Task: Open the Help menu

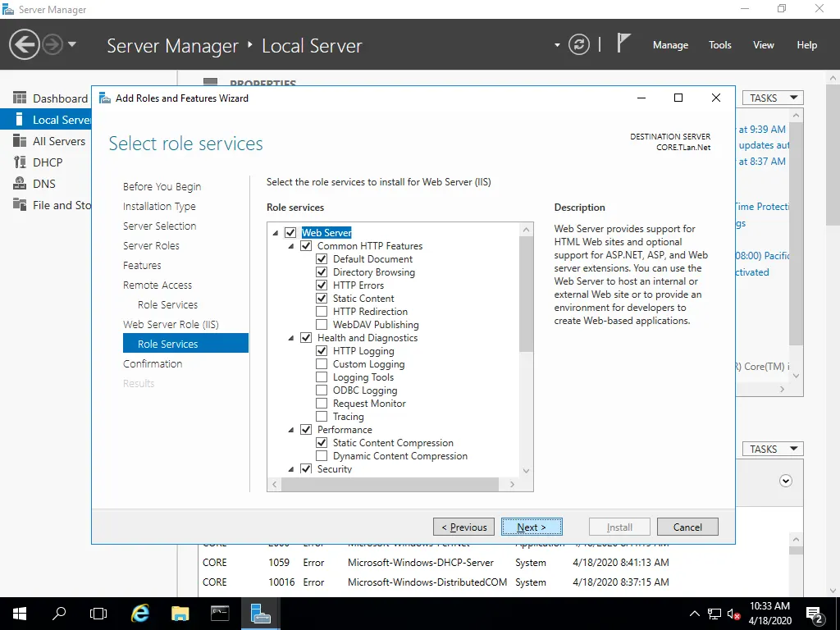Action: (x=806, y=45)
